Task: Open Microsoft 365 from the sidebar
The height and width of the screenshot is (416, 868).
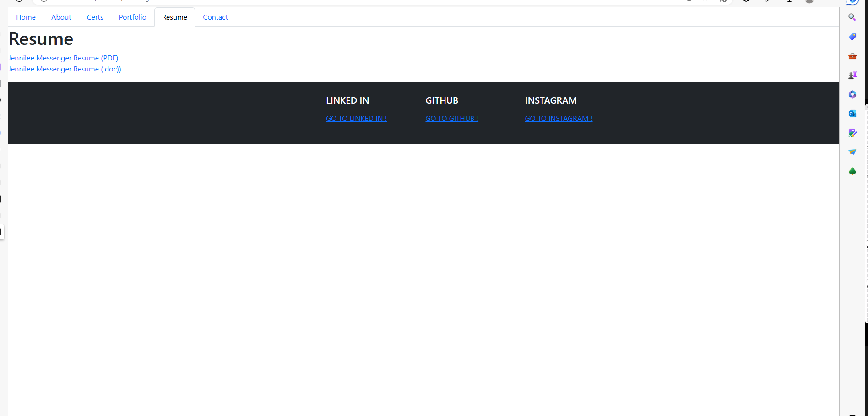Action: pyautogui.click(x=852, y=94)
